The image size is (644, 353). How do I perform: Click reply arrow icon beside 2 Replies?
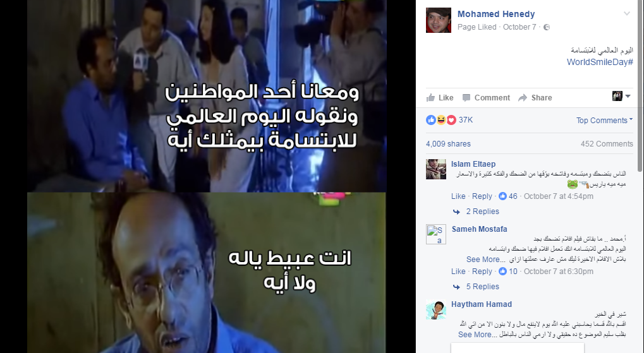click(456, 212)
